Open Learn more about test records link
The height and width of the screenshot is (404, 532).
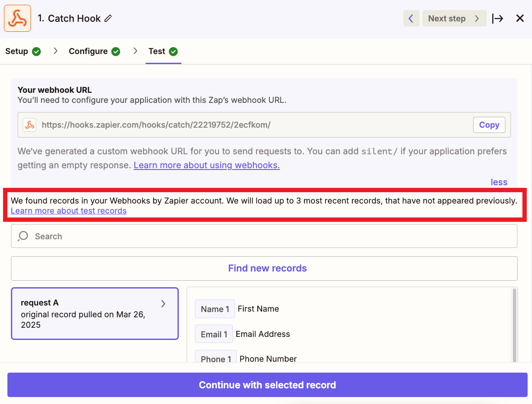[x=69, y=211]
